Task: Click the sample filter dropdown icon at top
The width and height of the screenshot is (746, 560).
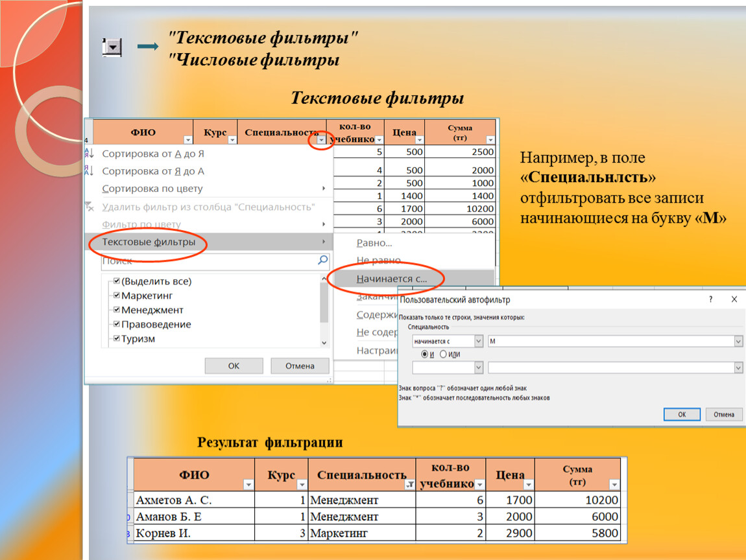Action: tap(112, 47)
